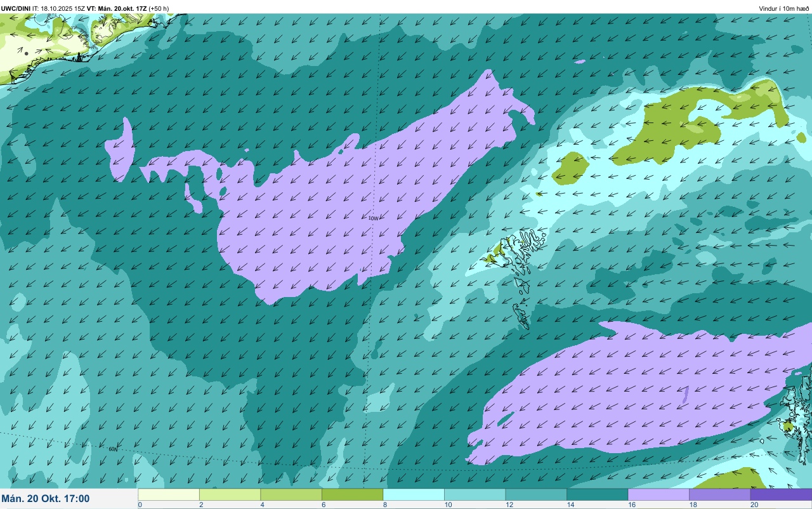Click the '10W' longitude label on map
This screenshot has height=509, width=812.
pyautogui.click(x=374, y=218)
